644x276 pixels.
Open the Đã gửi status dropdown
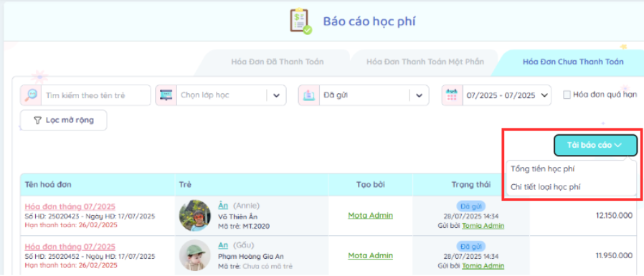click(x=419, y=95)
